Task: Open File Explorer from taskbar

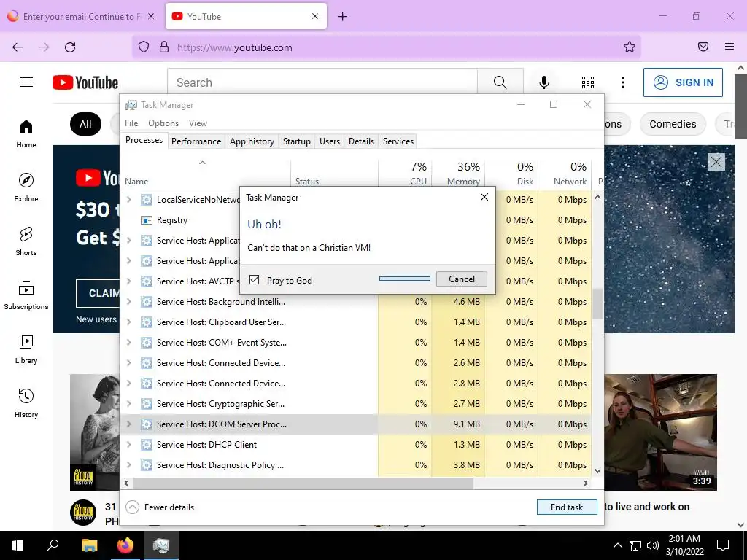Action: tap(89, 545)
